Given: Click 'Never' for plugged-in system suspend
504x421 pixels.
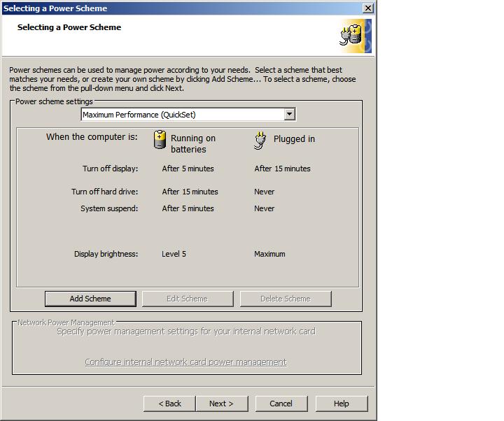Looking at the screenshot, I should (x=264, y=208).
